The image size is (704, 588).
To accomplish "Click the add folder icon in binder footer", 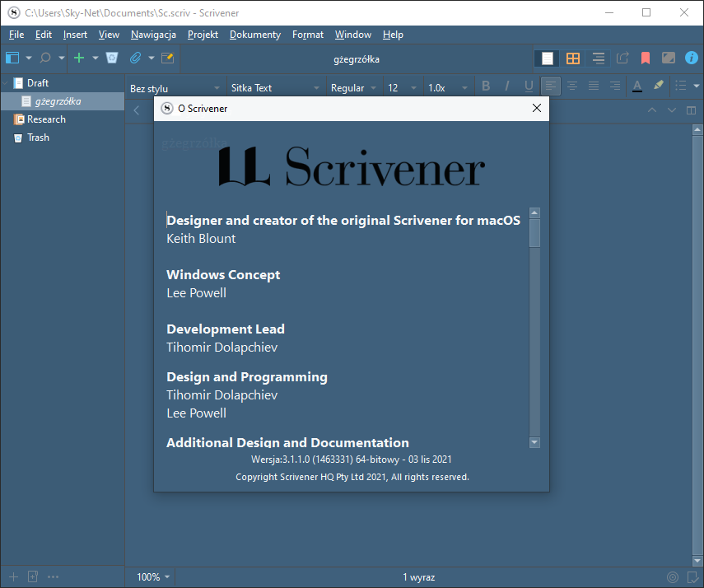I will point(33,576).
